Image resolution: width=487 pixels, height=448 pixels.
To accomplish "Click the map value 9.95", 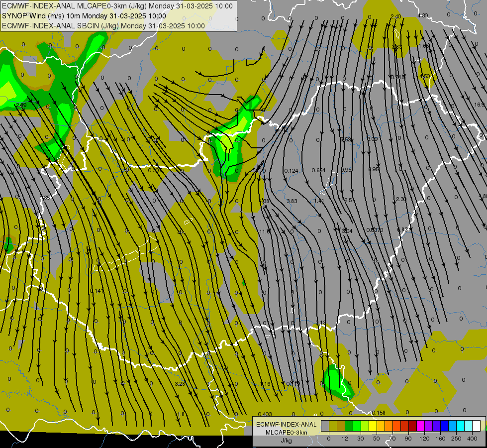I will tap(346, 170).
